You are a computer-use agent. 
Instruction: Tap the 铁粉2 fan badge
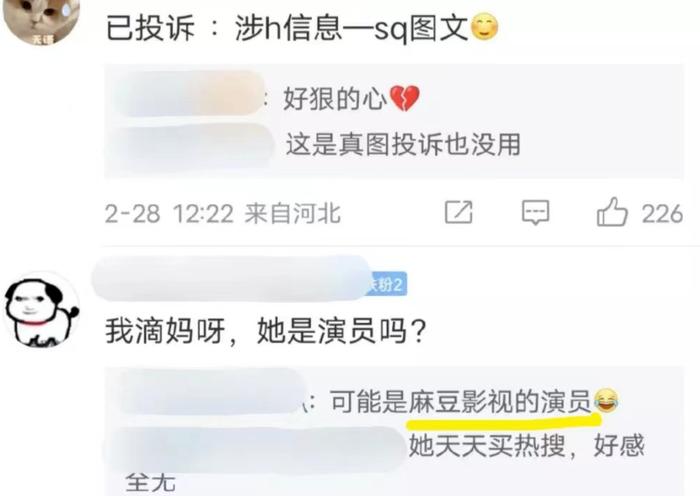click(x=387, y=284)
